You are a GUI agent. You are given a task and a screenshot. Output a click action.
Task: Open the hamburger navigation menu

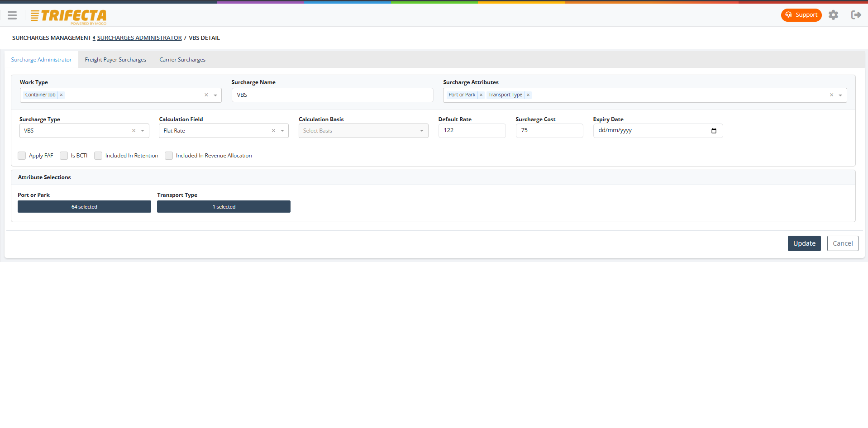click(x=12, y=15)
